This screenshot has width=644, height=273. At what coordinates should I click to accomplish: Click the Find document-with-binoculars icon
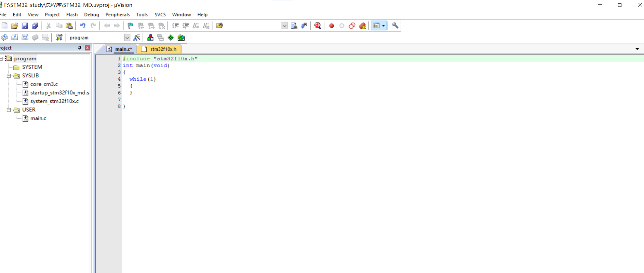coord(294,26)
